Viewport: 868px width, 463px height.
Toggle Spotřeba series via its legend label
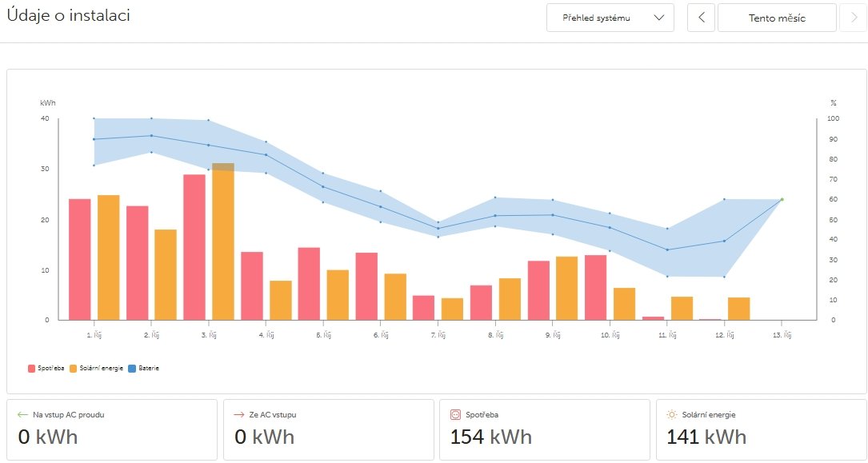(x=51, y=369)
